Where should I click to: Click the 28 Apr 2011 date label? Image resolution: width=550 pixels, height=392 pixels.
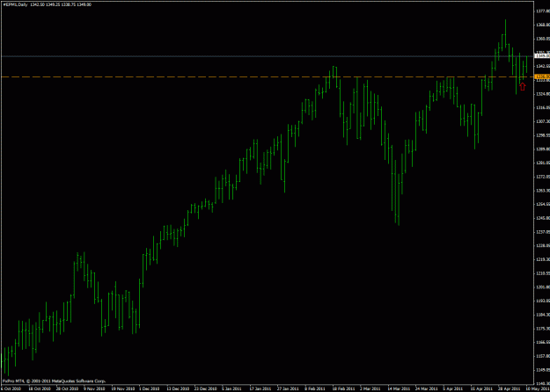tap(507, 388)
